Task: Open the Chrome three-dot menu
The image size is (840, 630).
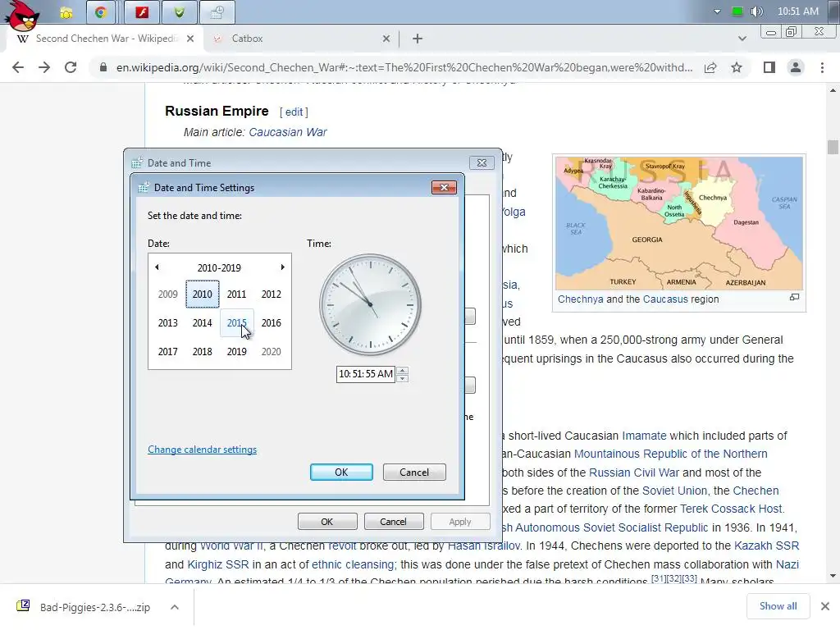Action: point(822,67)
